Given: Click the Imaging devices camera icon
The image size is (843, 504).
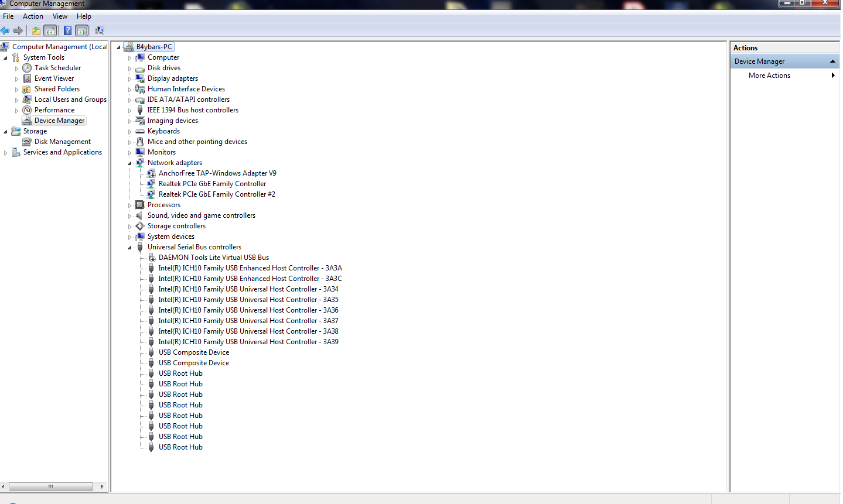Looking at the screenshot, I should pyautogui.click(x=140, y=121).
